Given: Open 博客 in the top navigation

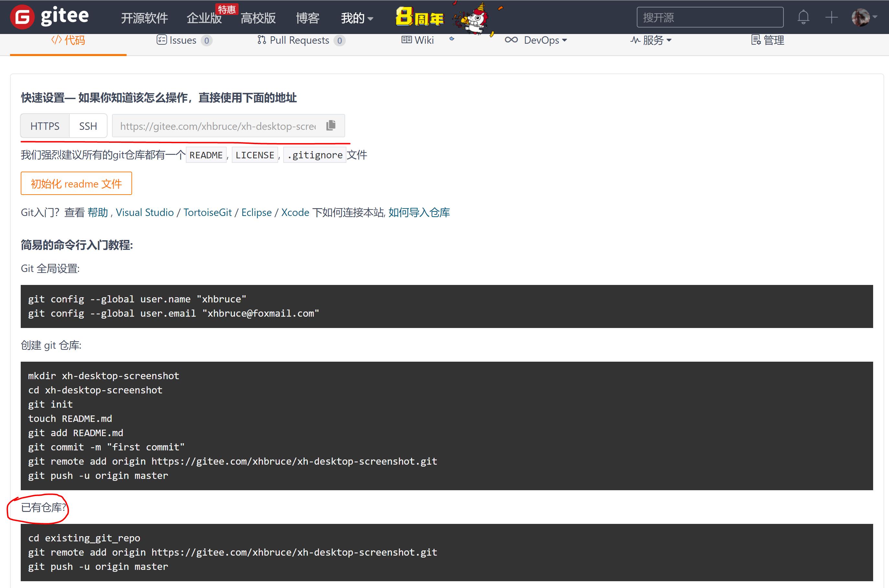Looking at the screenshot, I should coord(308,18).
